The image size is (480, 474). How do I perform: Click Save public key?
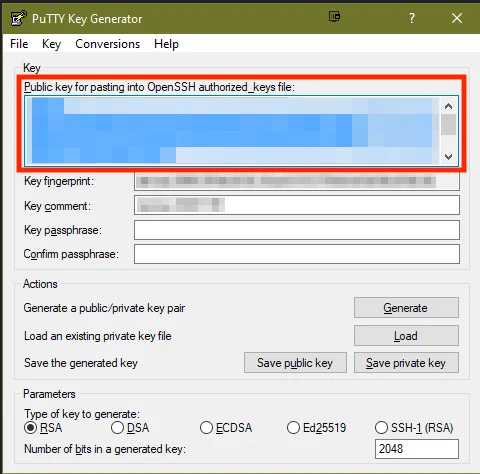tap(295, 363)
